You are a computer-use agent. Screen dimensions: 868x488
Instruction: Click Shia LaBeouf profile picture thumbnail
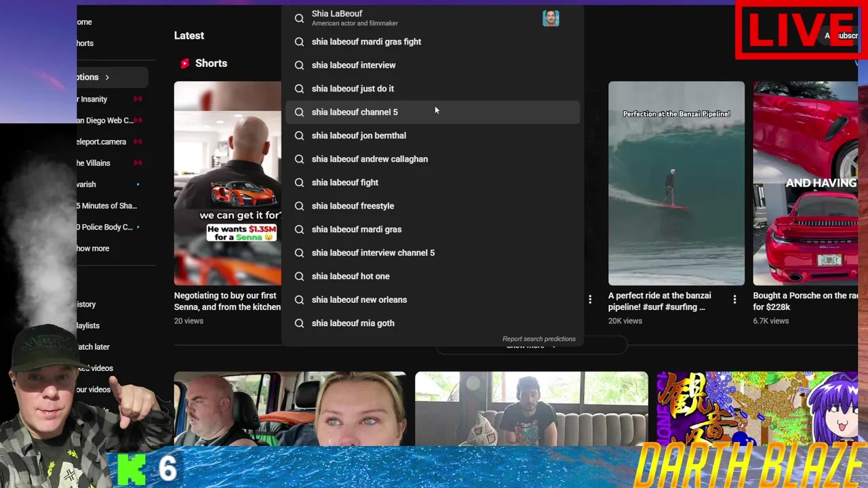pos(551,18)
